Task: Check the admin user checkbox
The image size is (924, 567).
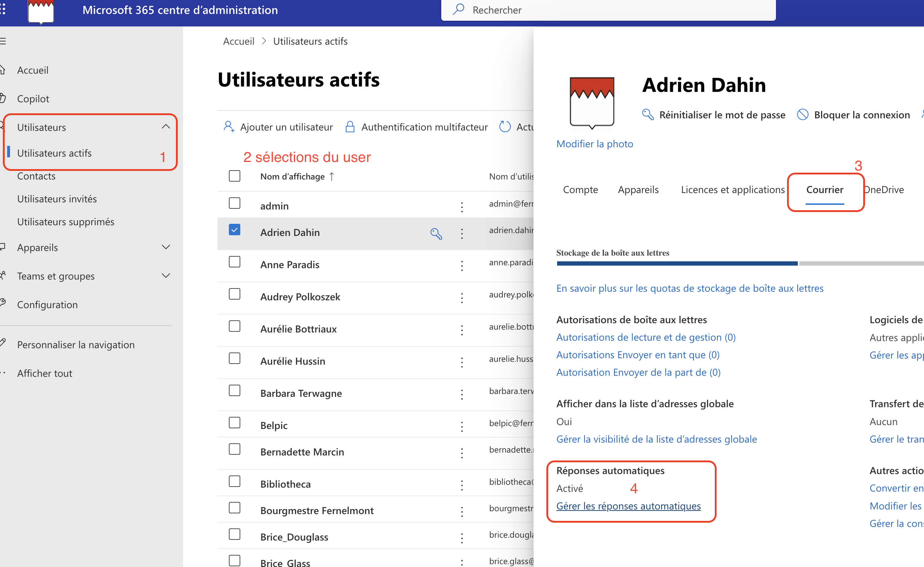Action: (x=234, y=203)
